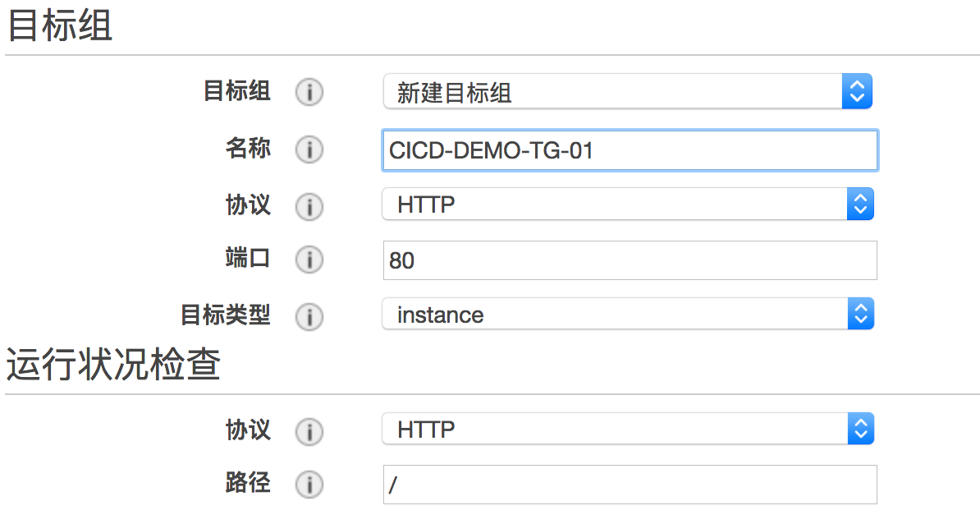This screenshot has height=524, width=980.
Task: Focus the 端口 field containing 80
Action: point(630,260)
